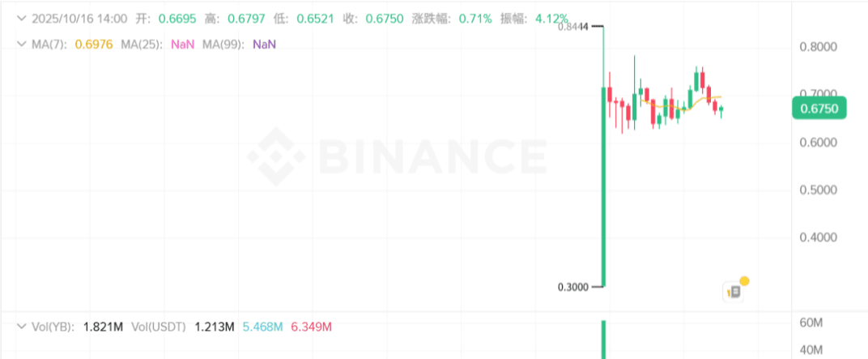Select the MA(7) value 0.6976

pos(94,44)
